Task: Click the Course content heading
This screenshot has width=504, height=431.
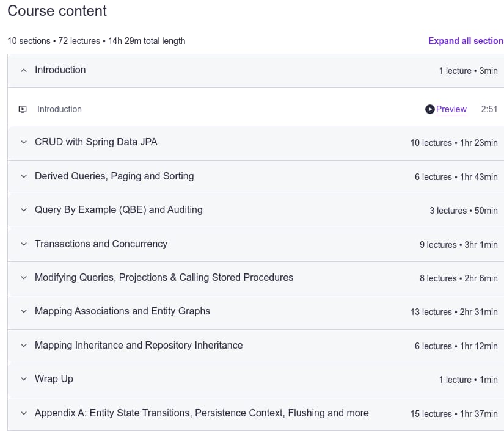Action: [57, 10]
